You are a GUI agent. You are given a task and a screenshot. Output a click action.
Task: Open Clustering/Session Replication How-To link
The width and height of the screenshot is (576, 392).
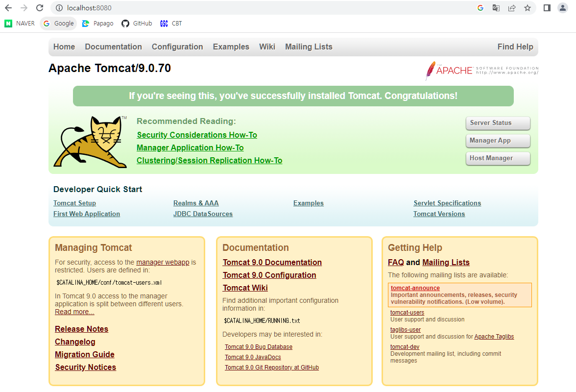click(x=210, y=161)
